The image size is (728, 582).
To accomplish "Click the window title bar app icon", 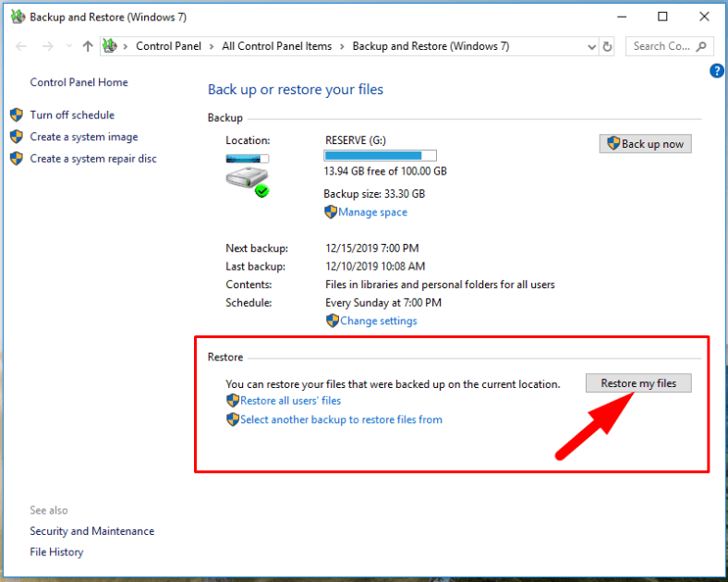I will pos(18,18).
